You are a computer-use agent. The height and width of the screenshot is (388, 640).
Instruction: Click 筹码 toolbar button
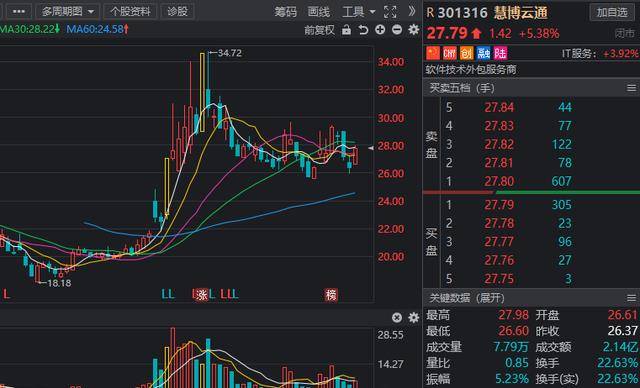pos(285,12)
